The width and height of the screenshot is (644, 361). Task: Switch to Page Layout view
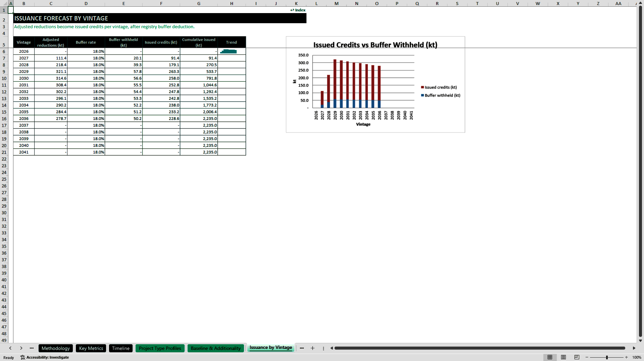tap(563, 357)
